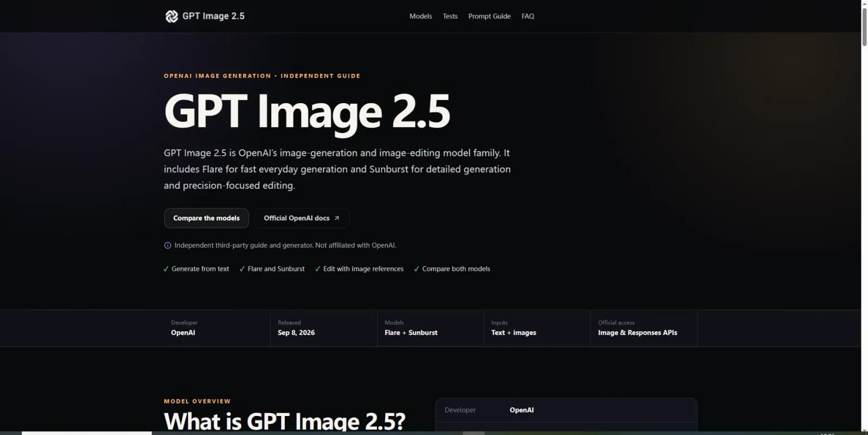The width and height of the screenshot is (868, 435).
Task: Click the GPT Image 2.5 site title in header
Action: point(213,16)
